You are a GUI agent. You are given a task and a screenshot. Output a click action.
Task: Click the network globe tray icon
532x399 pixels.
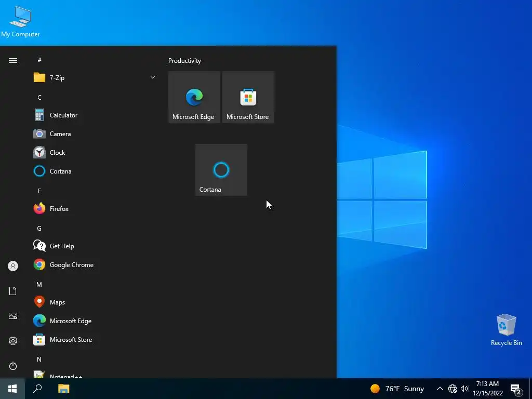[453, 389]
